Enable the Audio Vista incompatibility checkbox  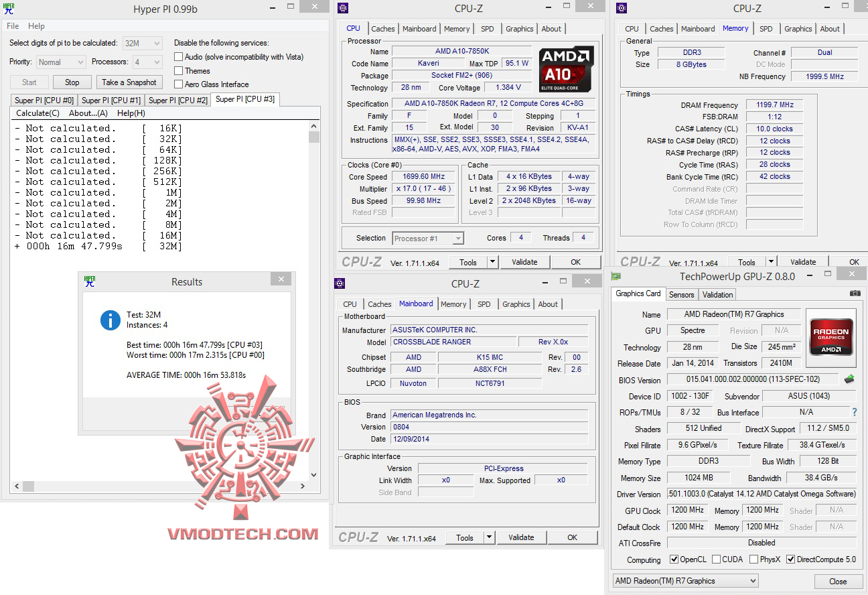pos(179,57)
